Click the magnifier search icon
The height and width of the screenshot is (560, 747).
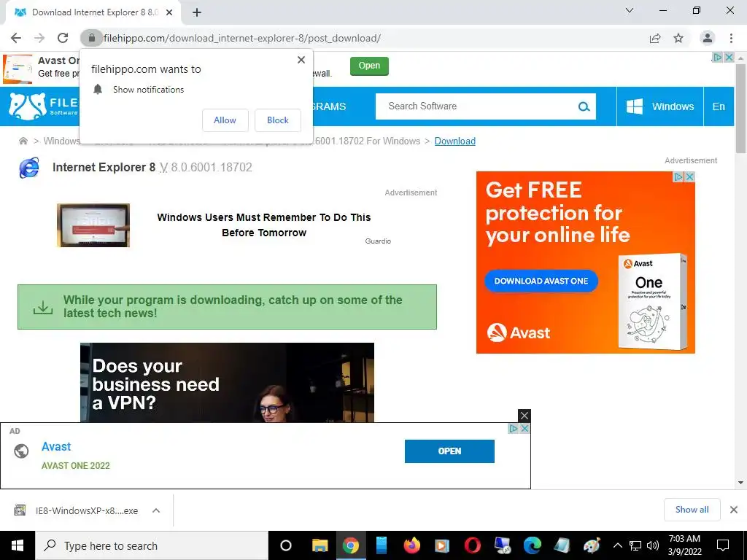(x=584, y=106)
